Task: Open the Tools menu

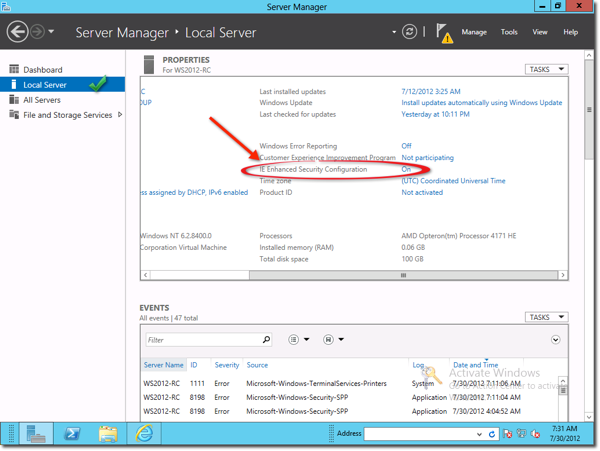Action: point(509,32)
